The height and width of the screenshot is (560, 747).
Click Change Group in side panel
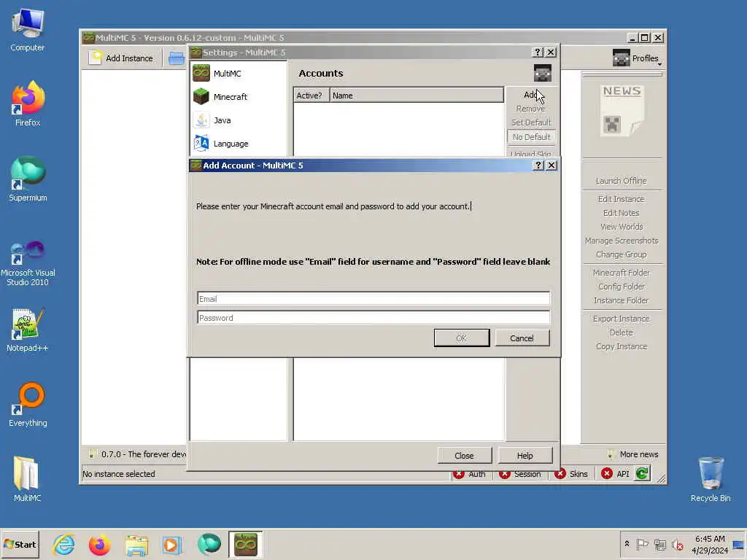[622, 254]
